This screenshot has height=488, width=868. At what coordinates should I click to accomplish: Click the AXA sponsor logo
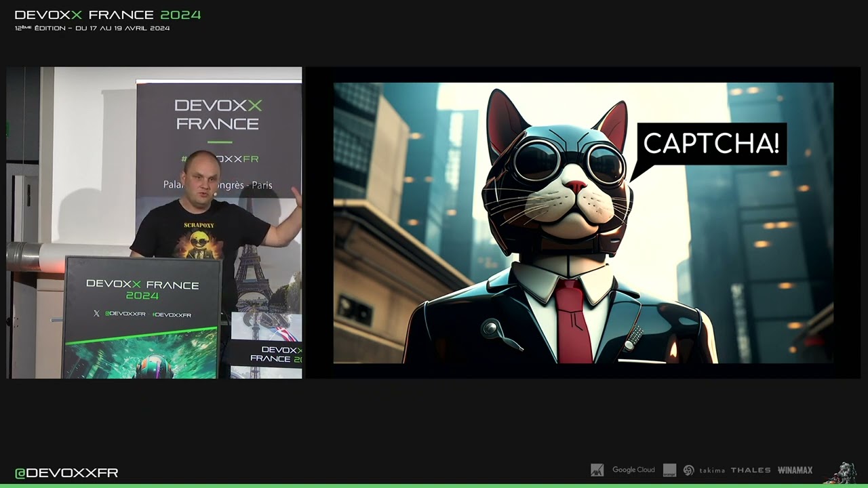597,470
